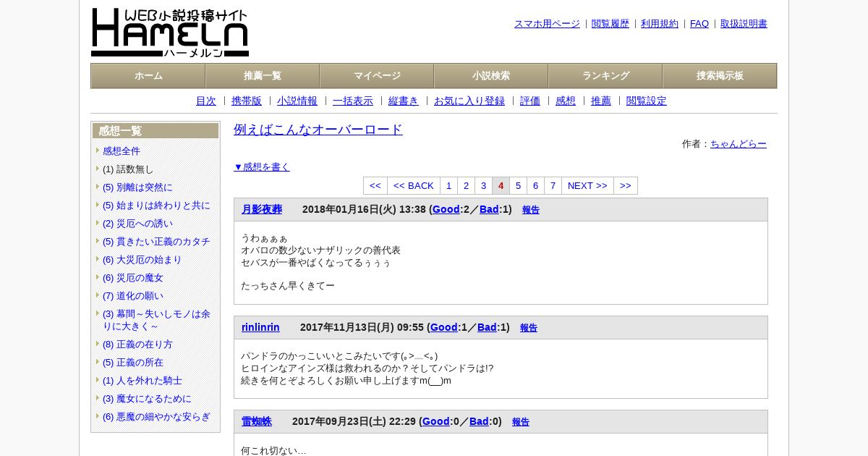Rate rinlinrin's comment Good

click(x=444, y=328)
